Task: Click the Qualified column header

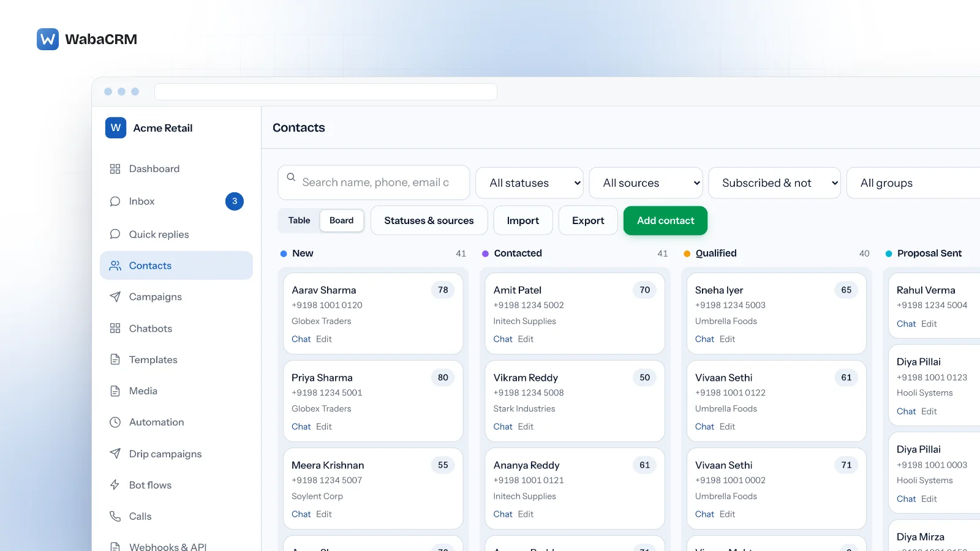Action: (716, 253)
